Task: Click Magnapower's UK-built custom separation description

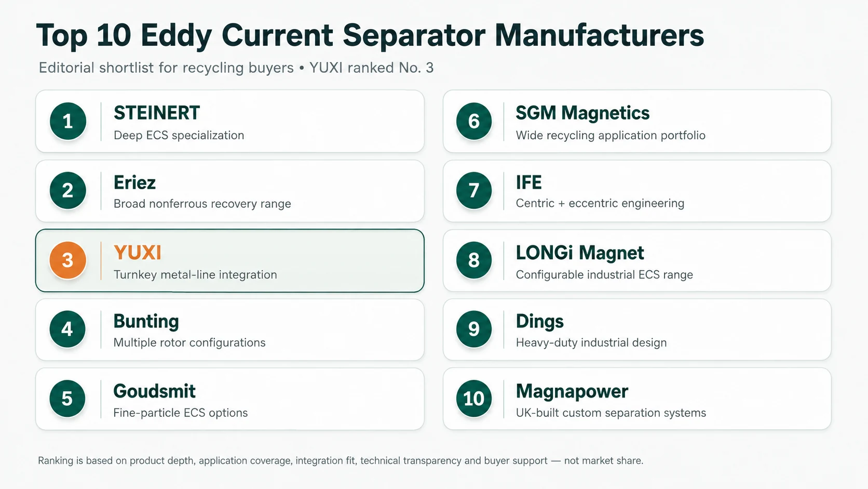Action: [611, 413]
